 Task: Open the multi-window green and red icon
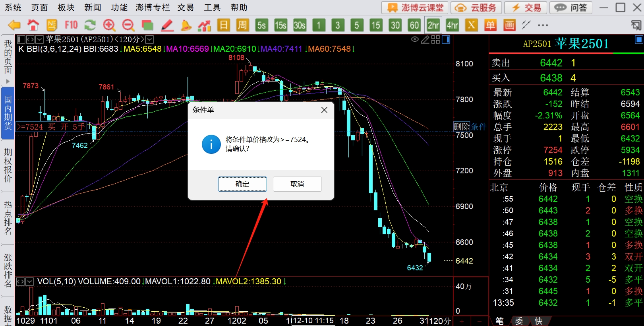(x=147, y=25)
